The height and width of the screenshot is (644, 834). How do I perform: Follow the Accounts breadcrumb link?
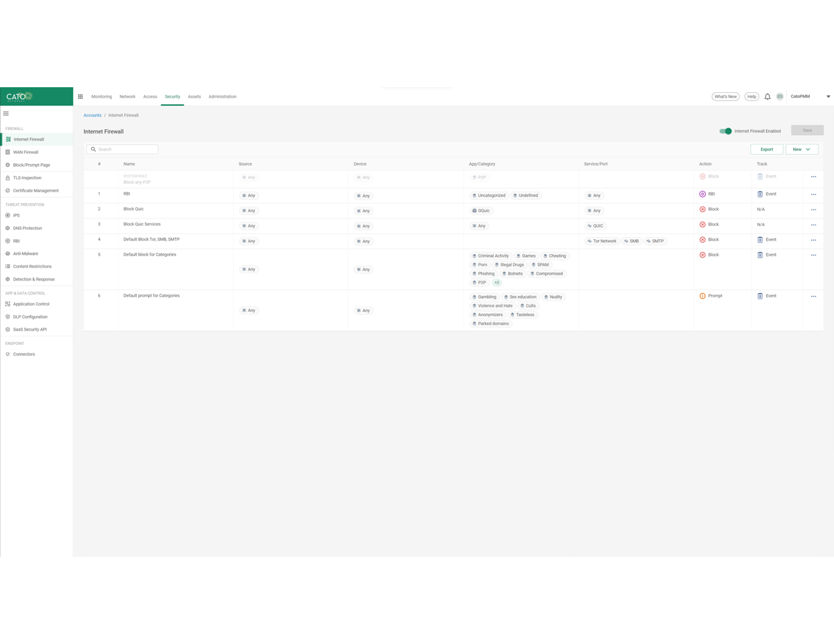[x=92, y=115]
